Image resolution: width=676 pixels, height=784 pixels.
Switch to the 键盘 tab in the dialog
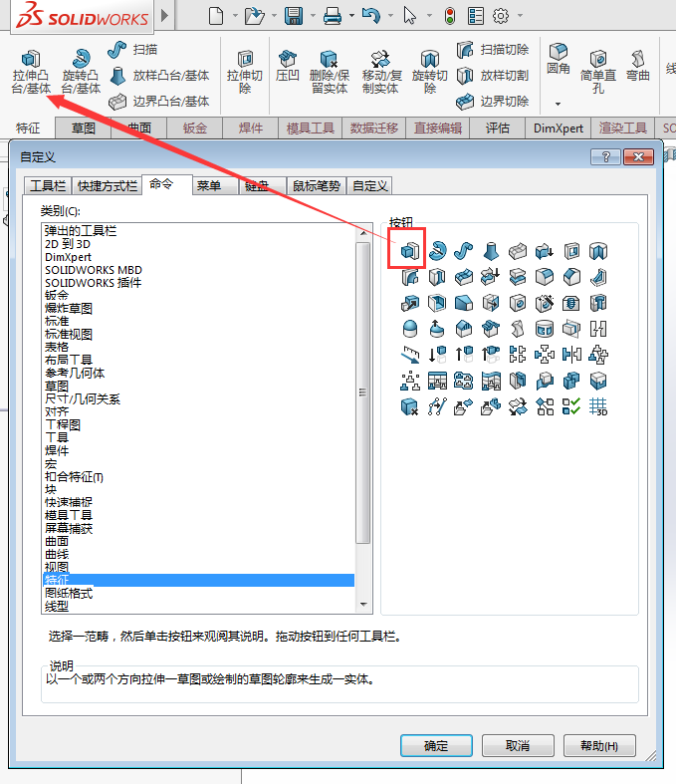(x=257, y=185)
